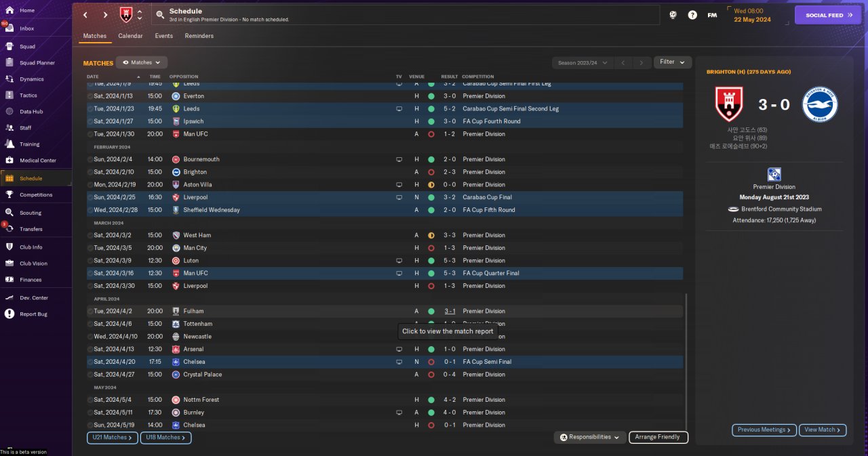Open the help question mark icon
This screenshot has height=456, width=868.
692,15
